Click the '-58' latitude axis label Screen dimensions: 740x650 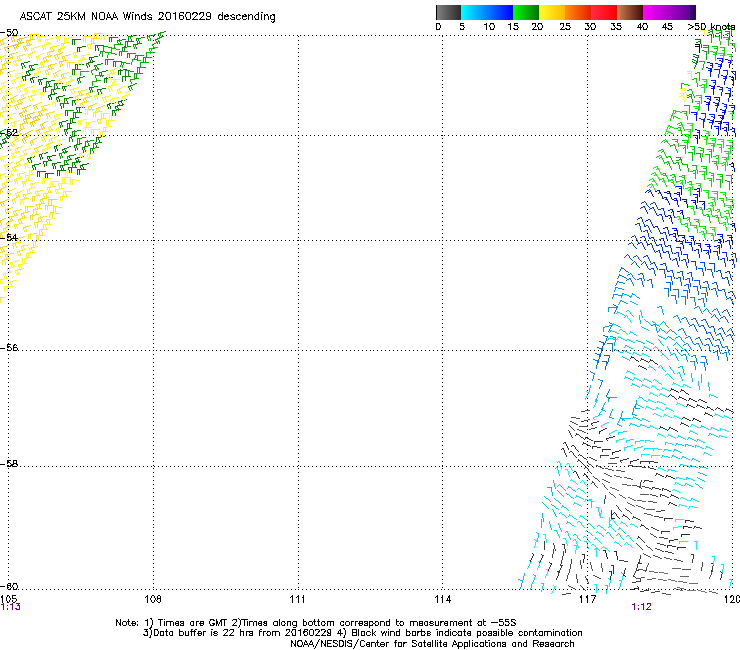(x=9, y=464)
